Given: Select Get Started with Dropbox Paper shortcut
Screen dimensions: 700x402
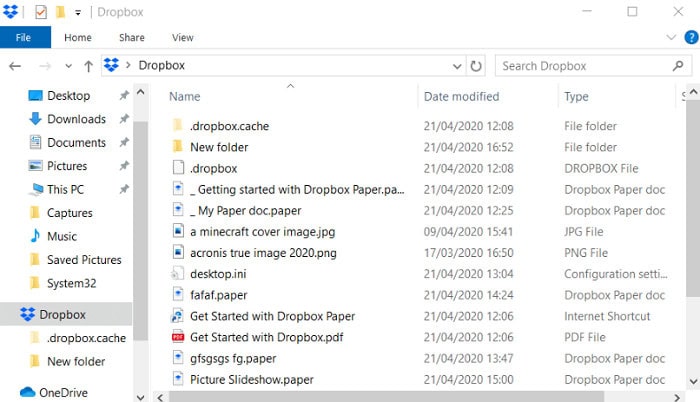Looking at the screenshot, I should pyautogui.click(x=272, y=316).
